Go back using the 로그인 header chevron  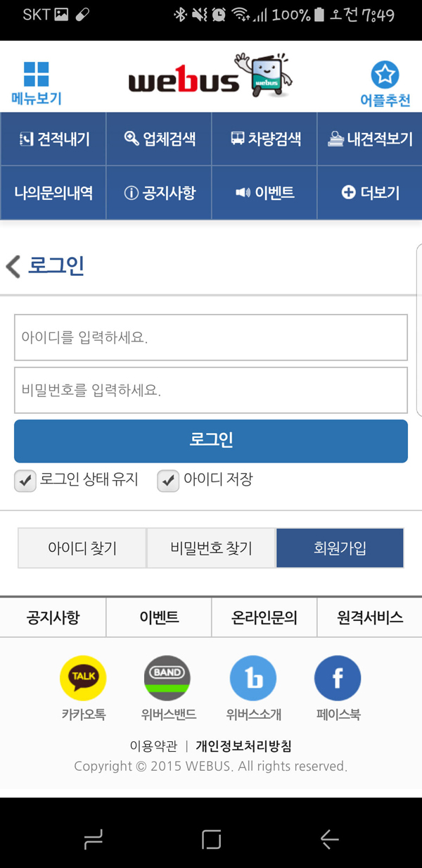(13, 266)
